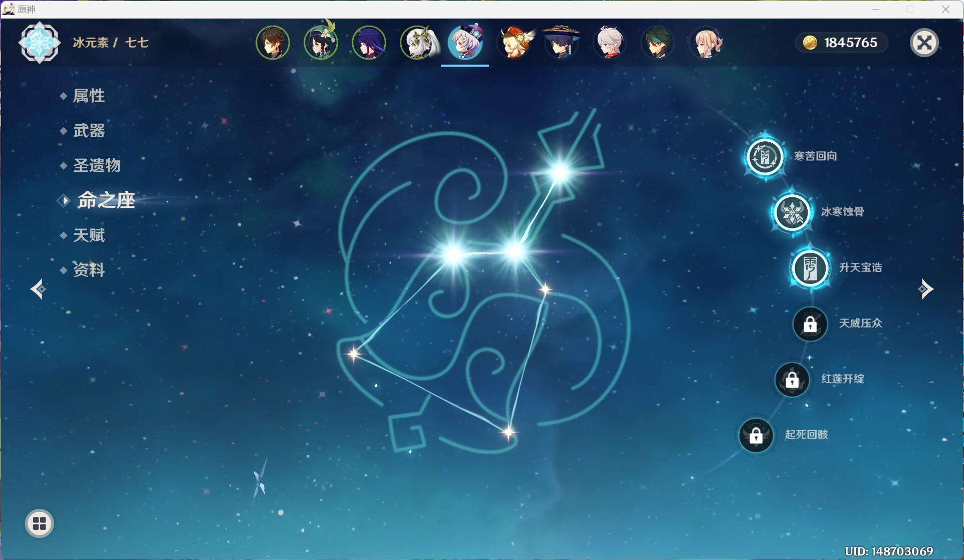964x560 pixels.
Task: Open the 冰寒蚀骨 constellation node
Action: coord(792,212)
